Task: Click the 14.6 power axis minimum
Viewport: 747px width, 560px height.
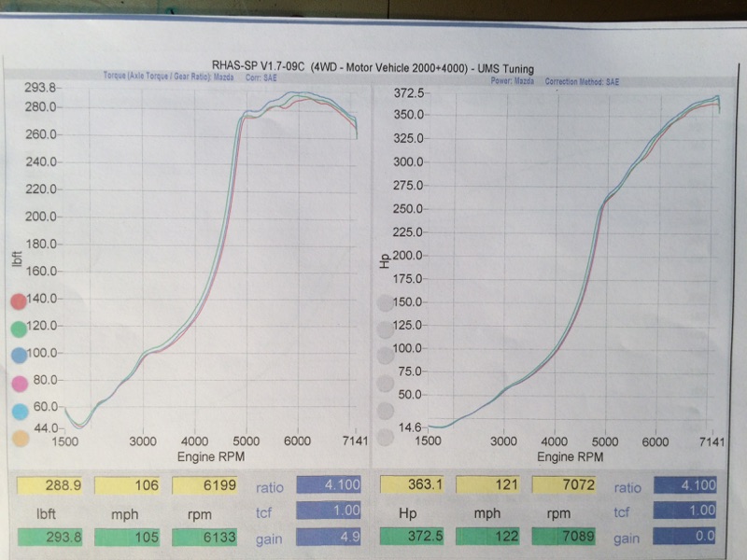Action: point(410,427)
